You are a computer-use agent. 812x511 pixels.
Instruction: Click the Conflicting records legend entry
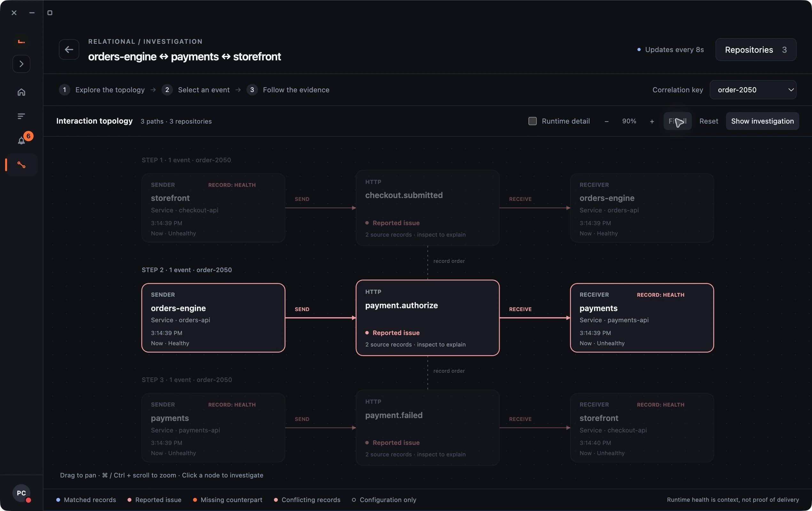coord(307,500)
